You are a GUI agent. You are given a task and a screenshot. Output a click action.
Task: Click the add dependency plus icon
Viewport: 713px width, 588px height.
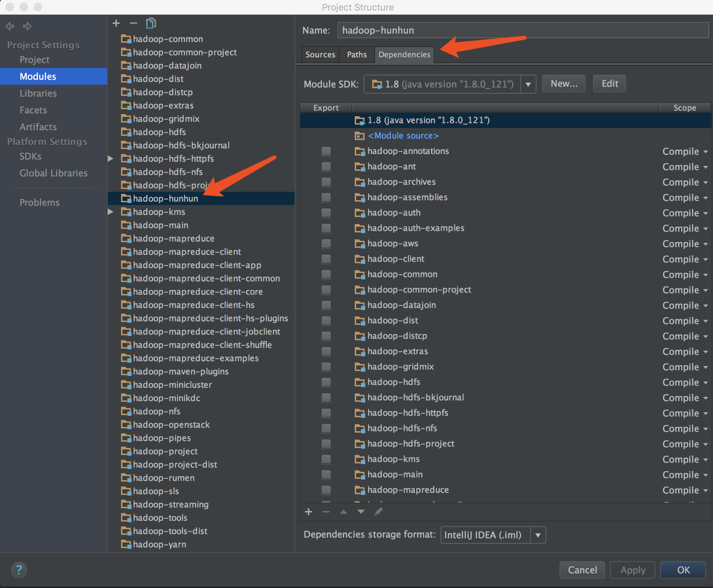click(309, 512)
